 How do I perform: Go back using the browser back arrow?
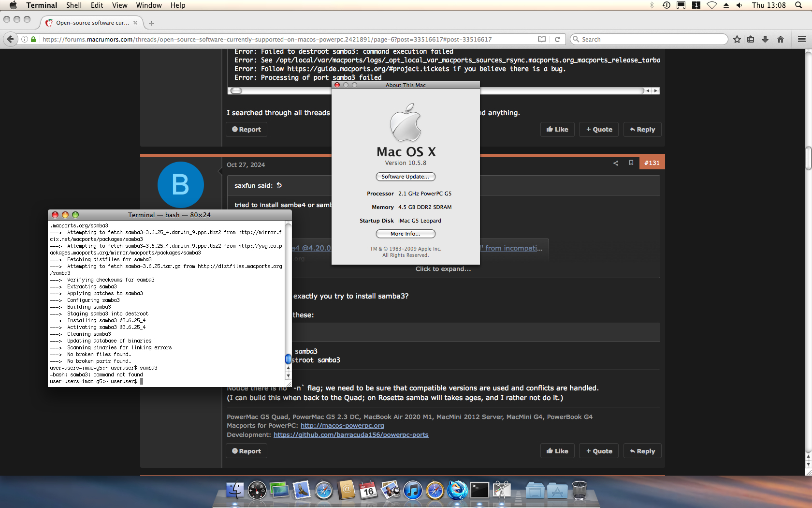click(x=10, y=39)
